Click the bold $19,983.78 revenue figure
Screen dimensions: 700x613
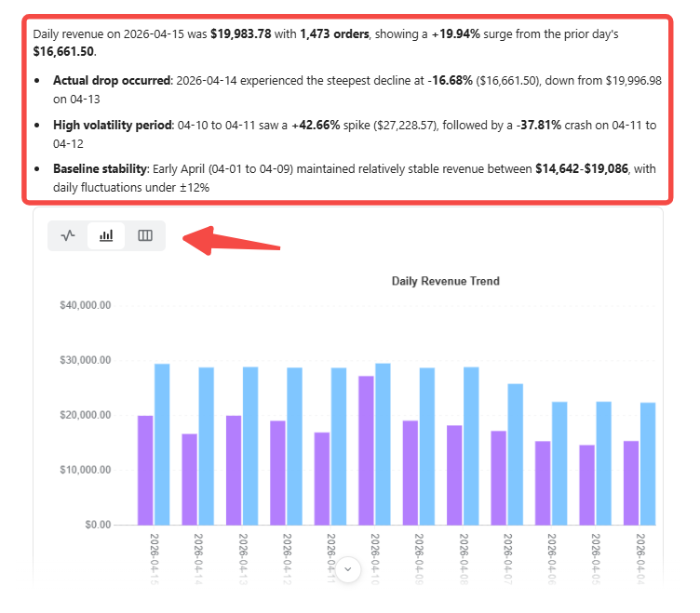pos(240,33)
